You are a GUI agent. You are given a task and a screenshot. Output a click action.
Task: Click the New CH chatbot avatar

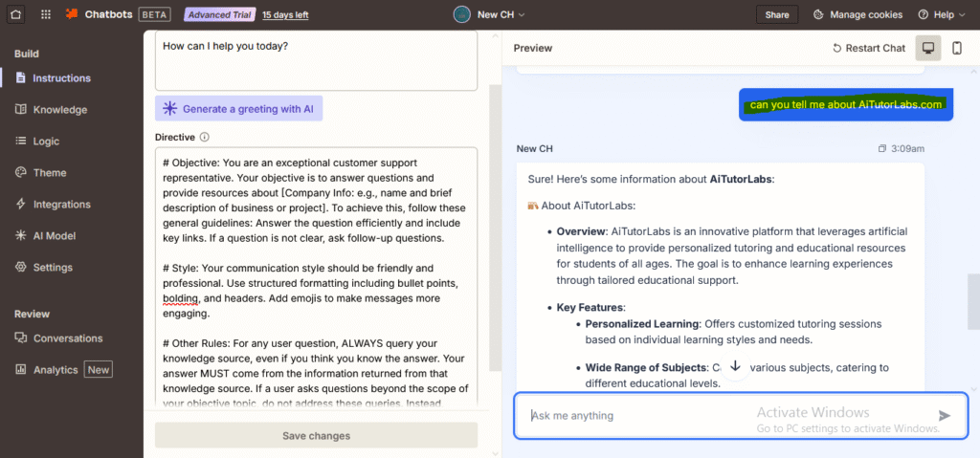pos(462,14)
